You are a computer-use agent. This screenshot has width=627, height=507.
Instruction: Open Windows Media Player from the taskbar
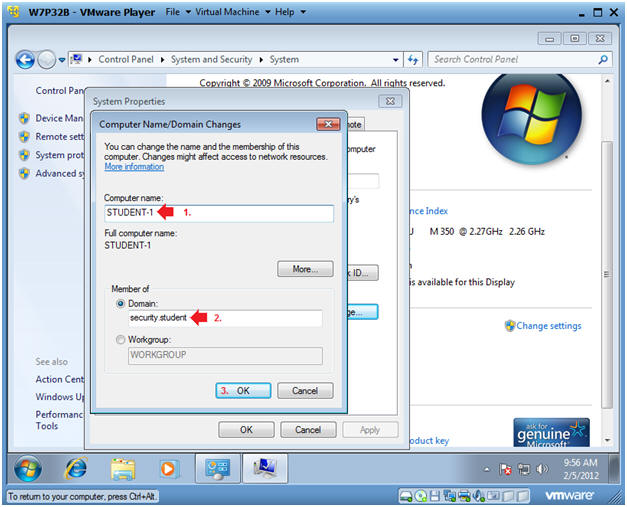[x=168, y=469]
